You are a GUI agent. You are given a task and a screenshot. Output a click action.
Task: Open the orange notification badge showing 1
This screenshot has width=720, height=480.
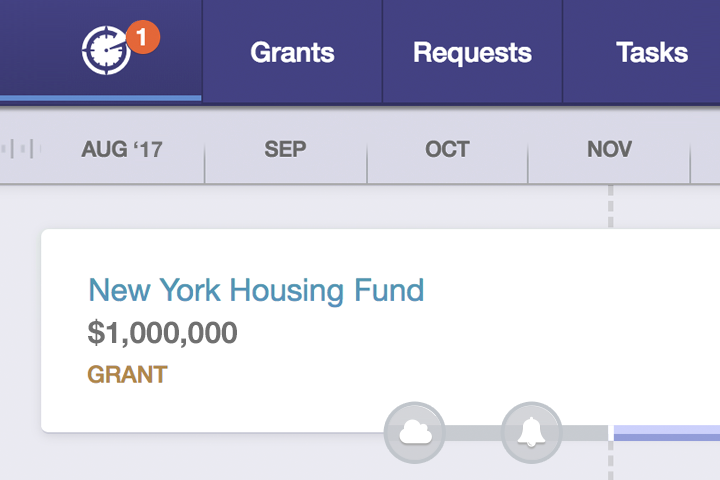click(144, 39)
